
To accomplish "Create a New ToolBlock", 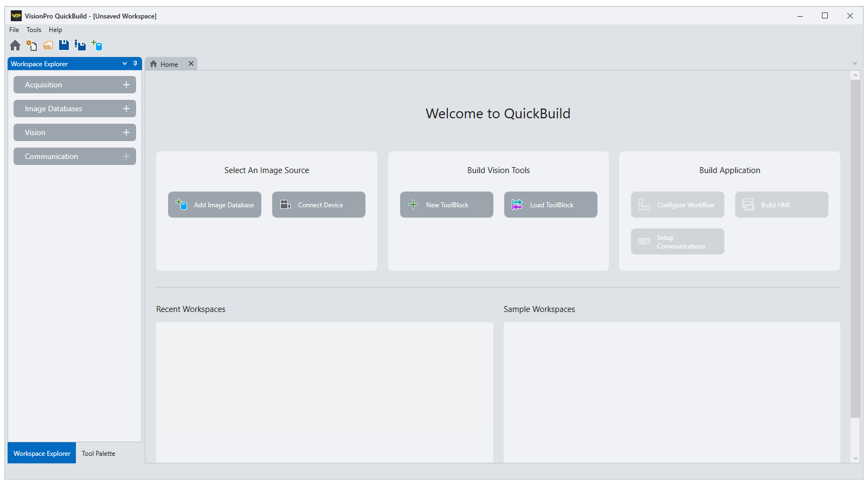I will [447, 205].
